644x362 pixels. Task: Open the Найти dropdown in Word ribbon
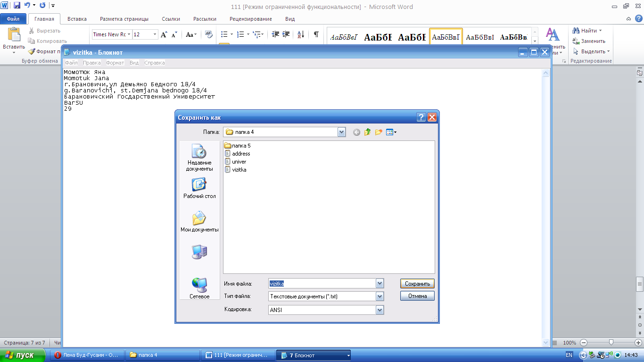[x=600, y=31]
